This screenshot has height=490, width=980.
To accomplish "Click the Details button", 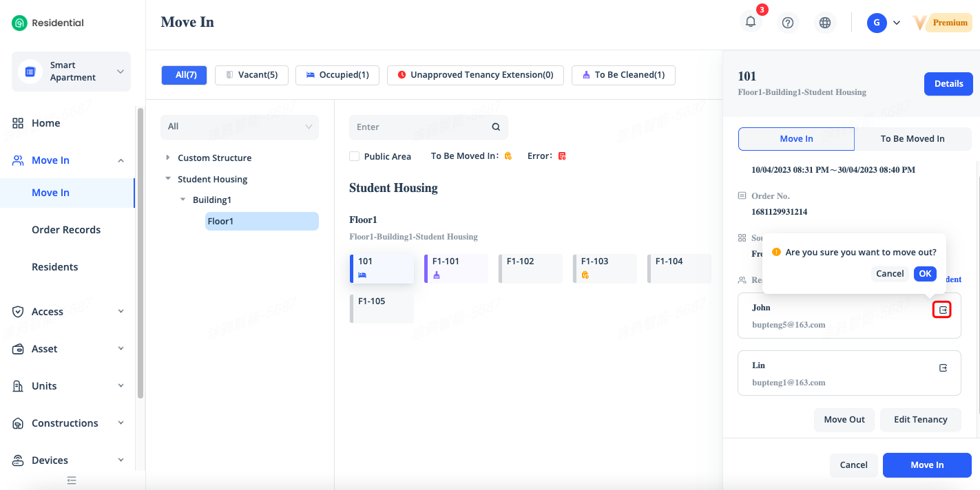I will (948, 84).
